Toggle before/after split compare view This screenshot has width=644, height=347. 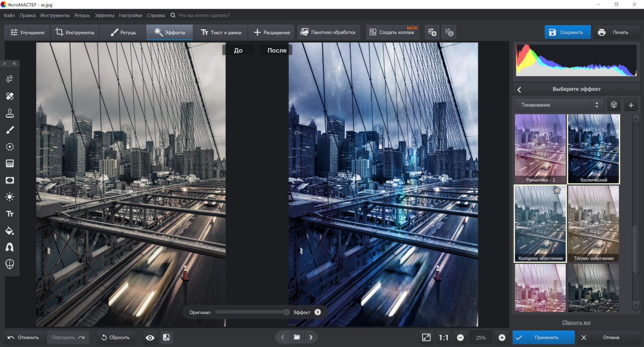166,337
